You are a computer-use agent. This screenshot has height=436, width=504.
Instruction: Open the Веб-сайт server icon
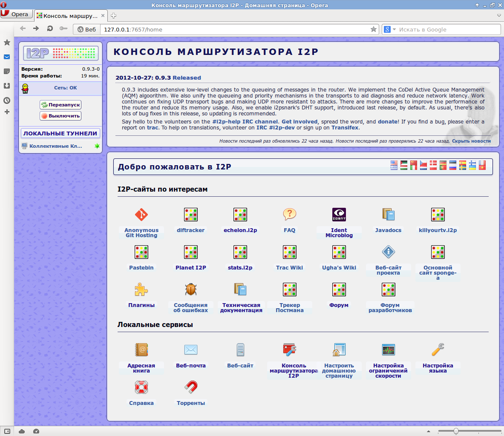pos(240,350)
